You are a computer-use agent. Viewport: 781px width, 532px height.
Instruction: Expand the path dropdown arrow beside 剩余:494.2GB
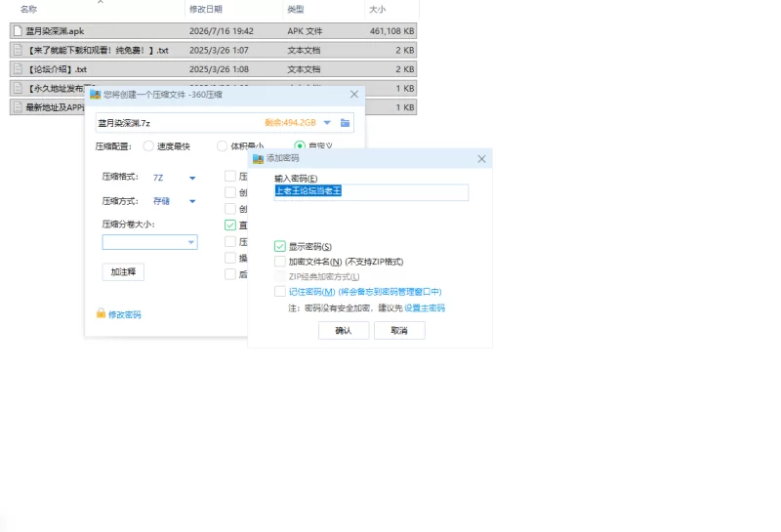tap(327, 123)
